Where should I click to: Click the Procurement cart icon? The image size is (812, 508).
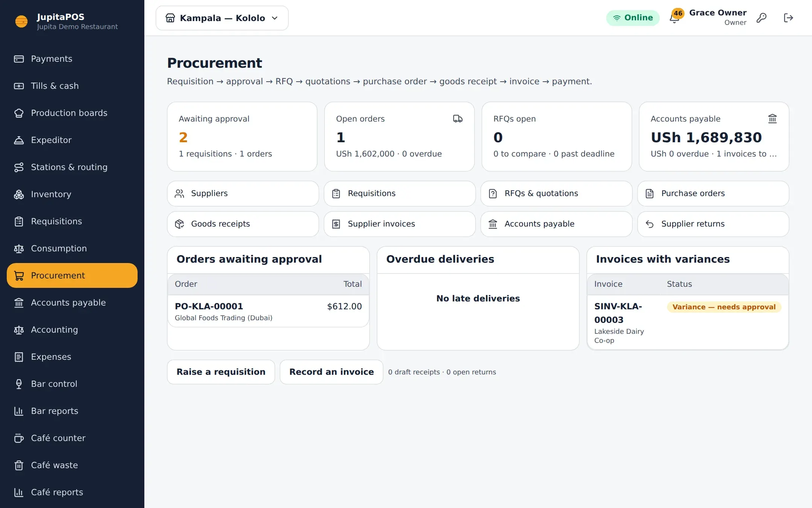pos(19,275)
